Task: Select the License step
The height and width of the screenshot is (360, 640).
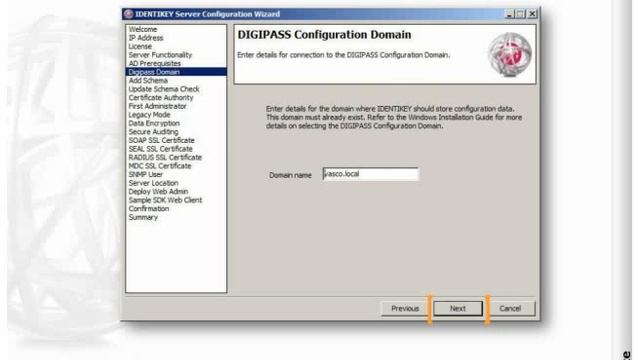Action: point(140,47)
